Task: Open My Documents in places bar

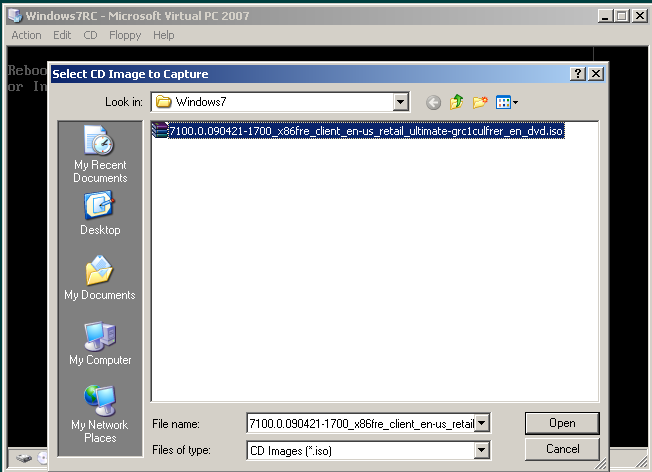Action: pyautogui.click(x=100, y=278)
